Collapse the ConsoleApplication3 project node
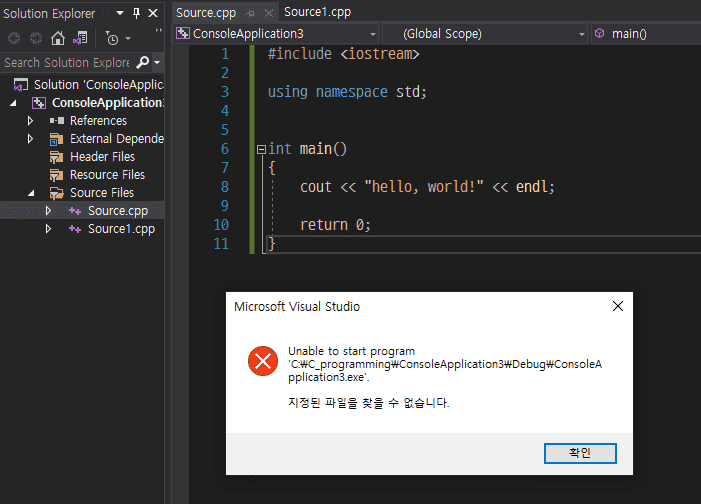 pos(13,103)
